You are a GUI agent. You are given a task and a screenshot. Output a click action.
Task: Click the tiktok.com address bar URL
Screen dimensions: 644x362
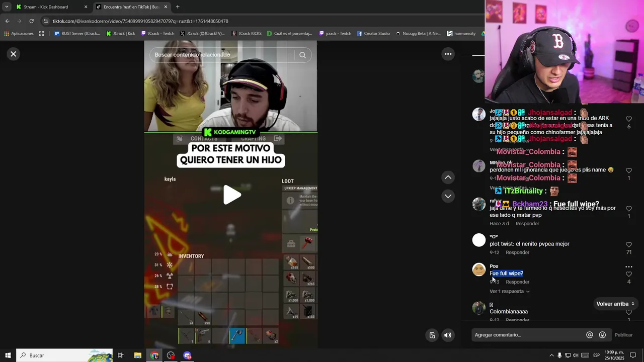click(140, 21)
